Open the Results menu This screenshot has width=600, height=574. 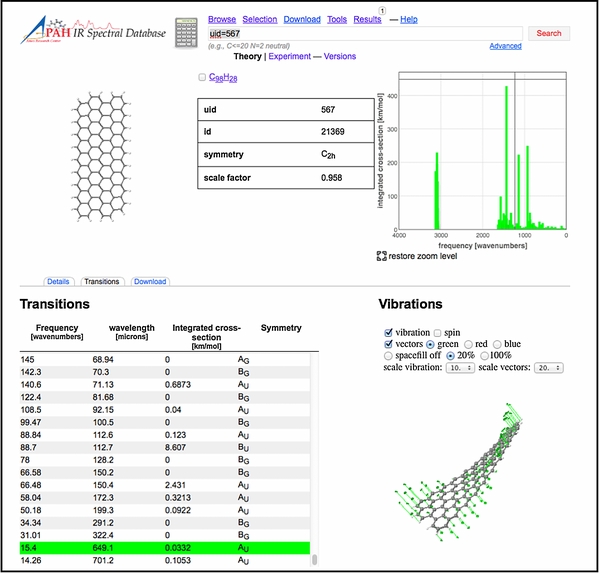367,19
